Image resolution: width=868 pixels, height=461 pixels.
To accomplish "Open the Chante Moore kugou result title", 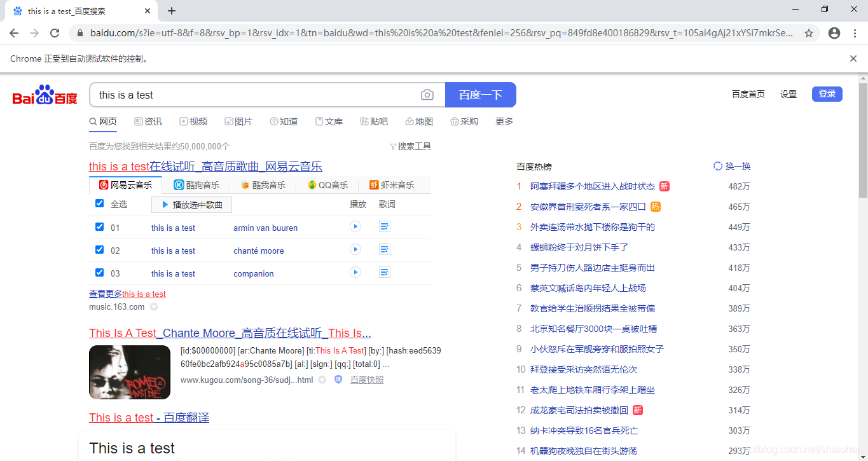I will (230, 333).
